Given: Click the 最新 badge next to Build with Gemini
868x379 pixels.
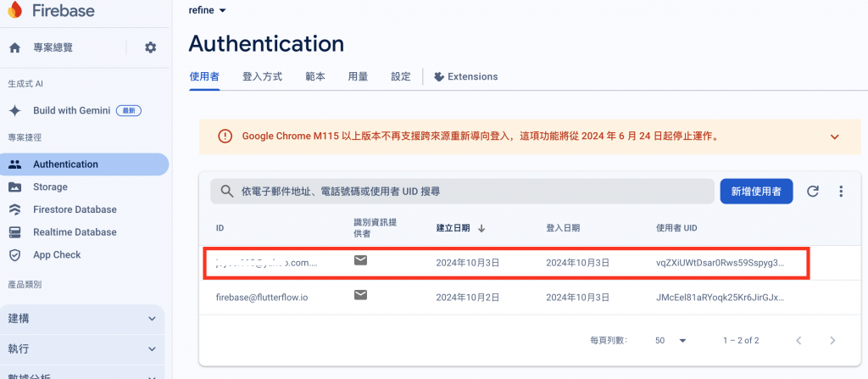Looking at the screenshot, I should coord(129,111).
